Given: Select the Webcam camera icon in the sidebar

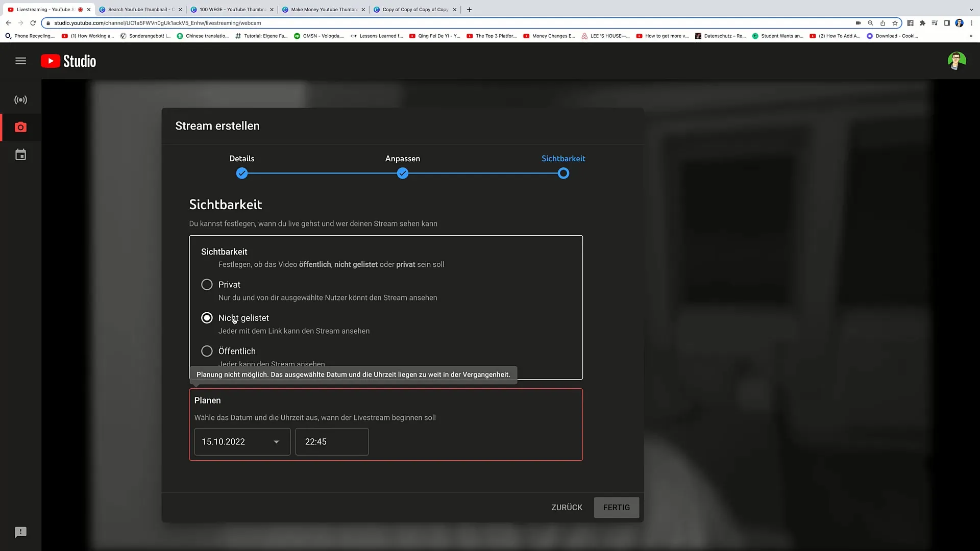Looking at the screenshot, I should (20, 127).
